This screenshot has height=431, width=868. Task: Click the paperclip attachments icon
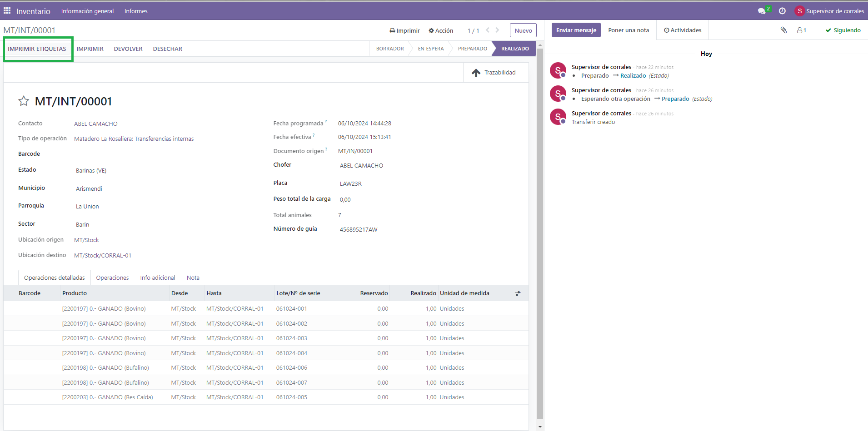tap(783, 30)
